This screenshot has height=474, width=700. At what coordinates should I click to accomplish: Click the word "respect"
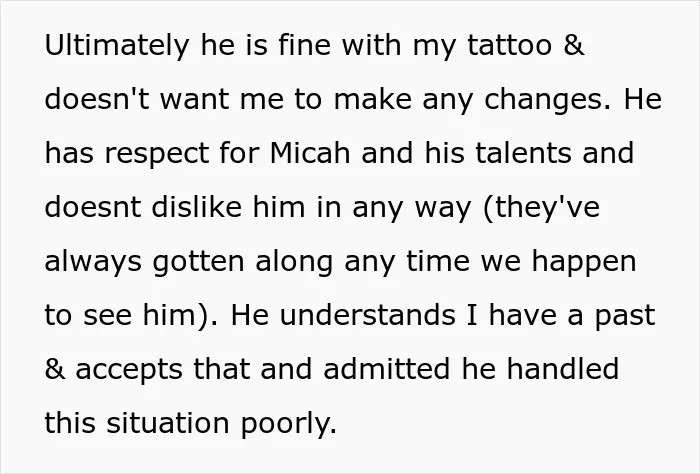pos(157,155)
